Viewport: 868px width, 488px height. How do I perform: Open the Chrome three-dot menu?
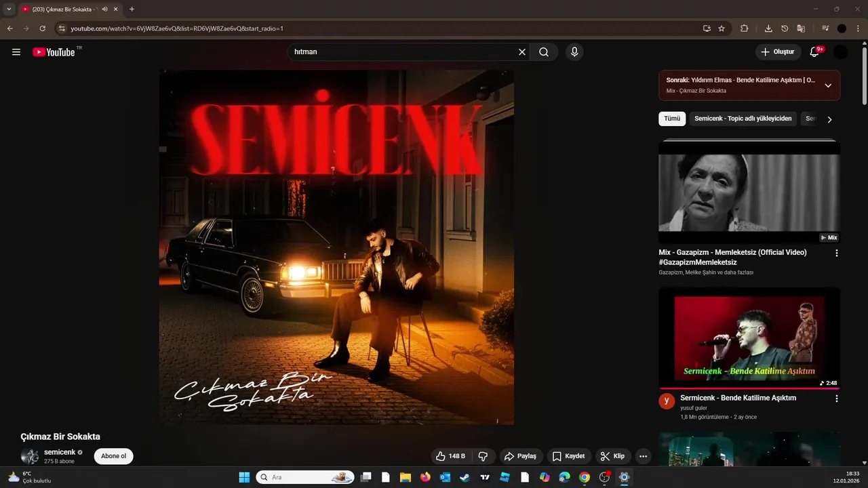click(x=858, y=28)
